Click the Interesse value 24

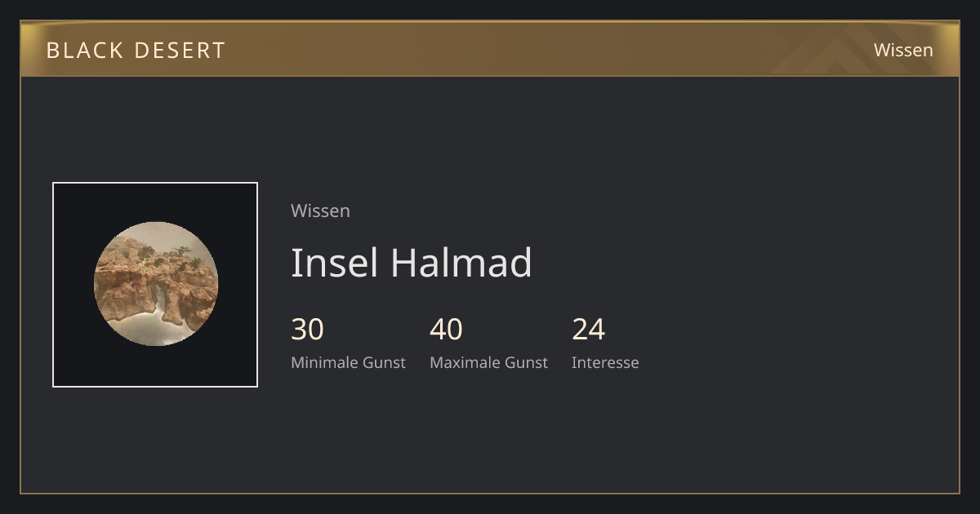pos(588,330)
